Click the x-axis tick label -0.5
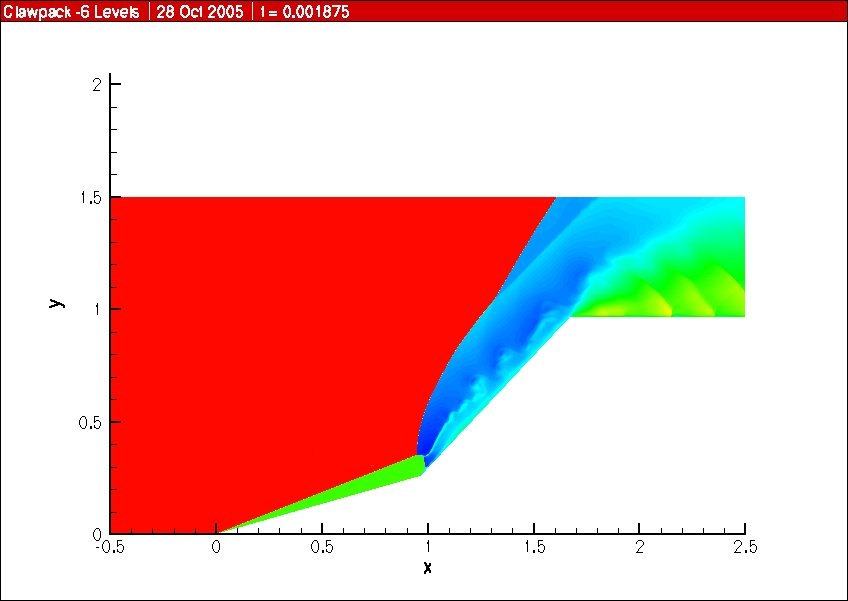Image resolution: width=848 pixels, height=601 pixels. pyautogui.click(x=109, y=547)
